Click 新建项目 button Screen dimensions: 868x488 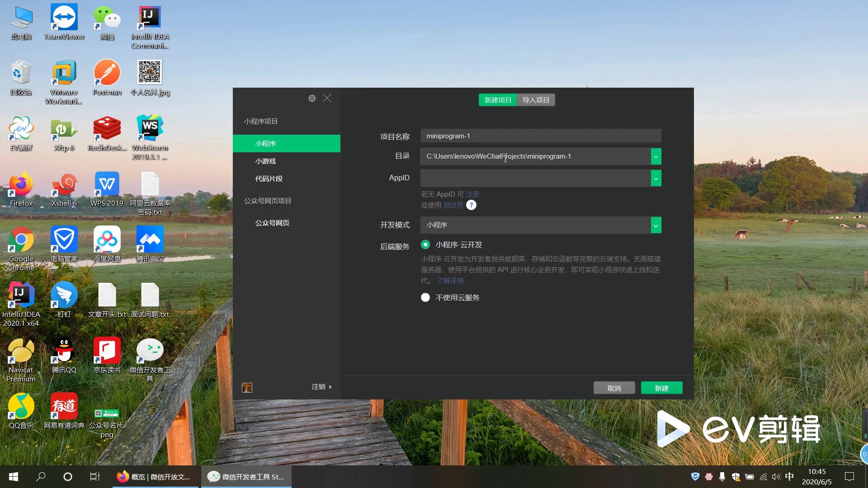[x=497, y=99]
